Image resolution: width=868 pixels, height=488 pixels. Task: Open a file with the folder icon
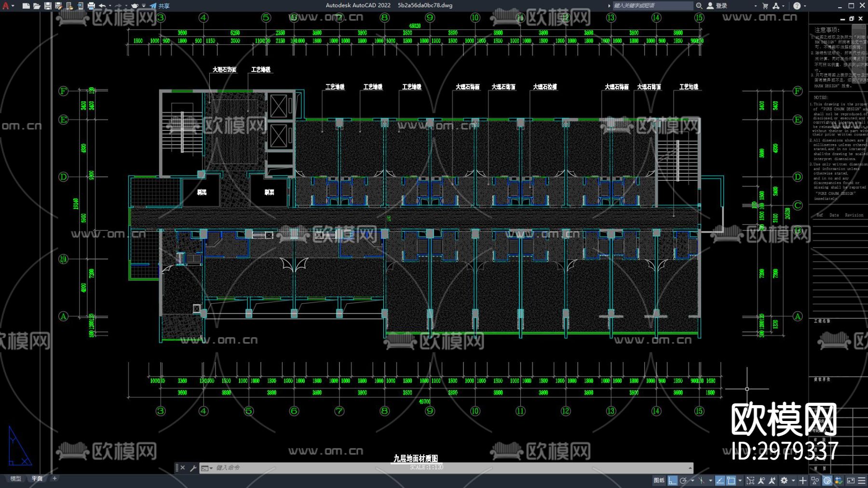(37, 6)
